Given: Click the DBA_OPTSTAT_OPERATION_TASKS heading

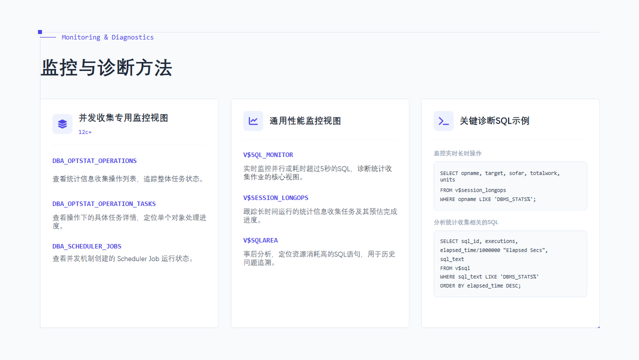Looking at the screenshot, I should point(104,203).
